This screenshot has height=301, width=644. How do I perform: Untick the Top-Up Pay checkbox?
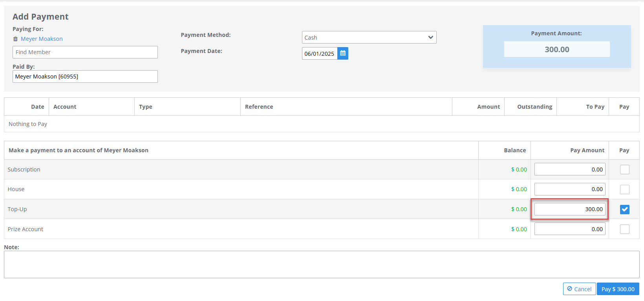coord(624,210)
